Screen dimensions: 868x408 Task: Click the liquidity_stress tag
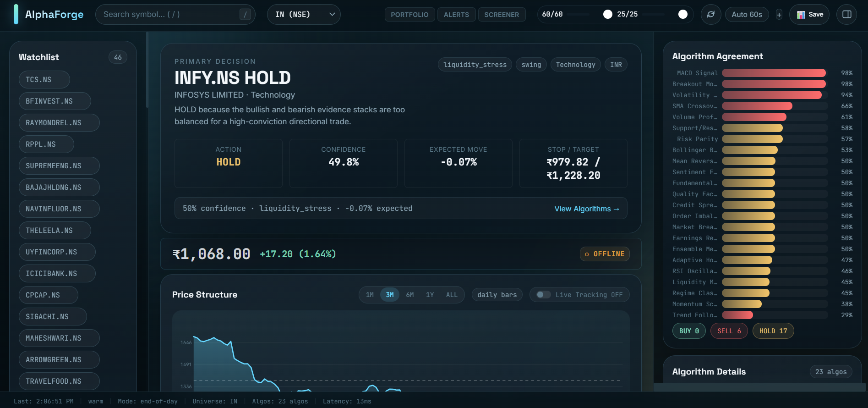coord(475,65)
